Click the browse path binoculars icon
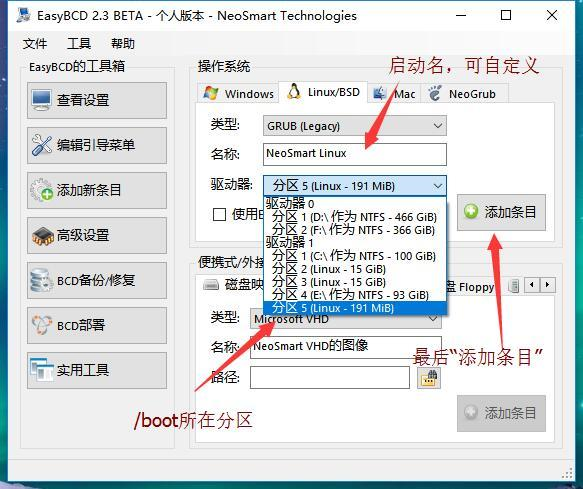Viewport: 583px width, 489px height. coord(429,378)
